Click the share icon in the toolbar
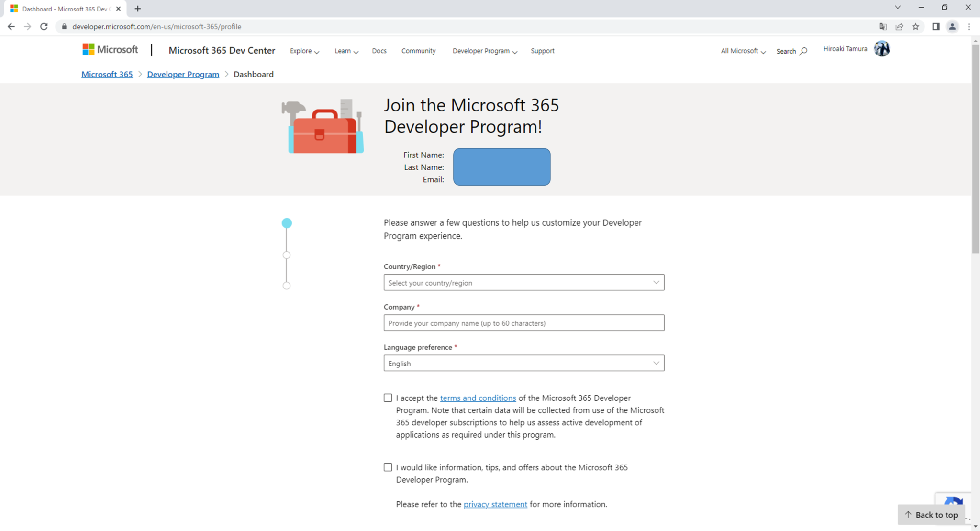Screen dimensions: 980x531 point(900,27)
